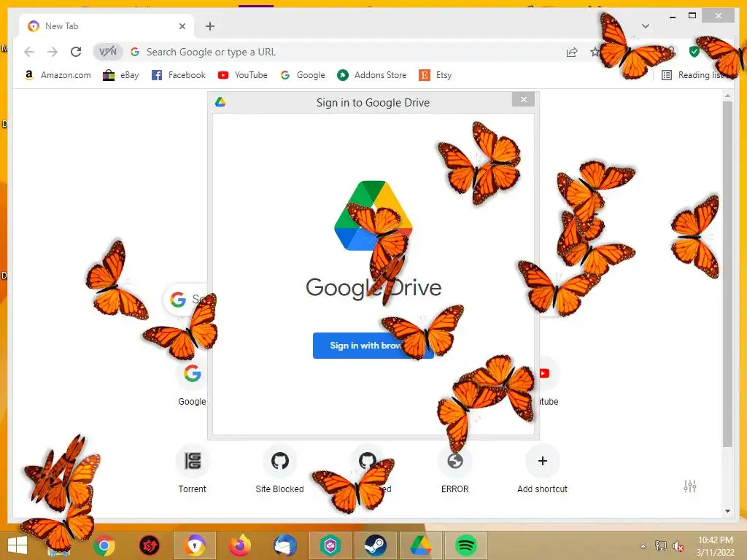Open the Site Blocked shortcut tile

click(279, 469)
